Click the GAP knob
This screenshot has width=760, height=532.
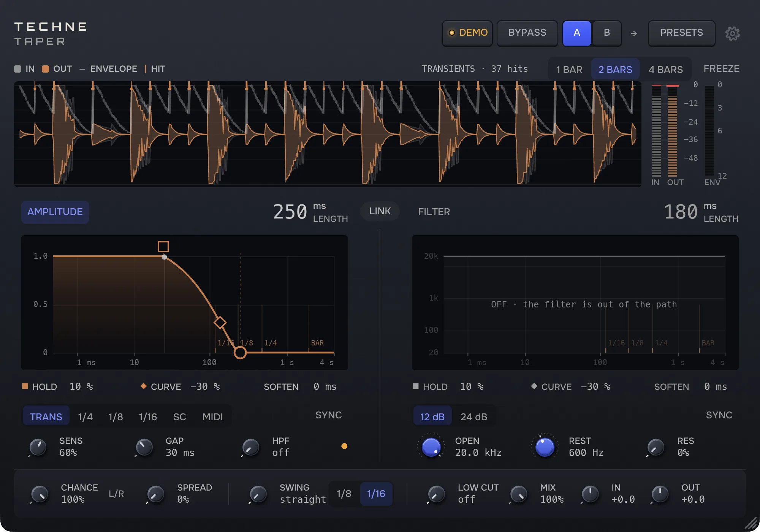tap(144, 447)
